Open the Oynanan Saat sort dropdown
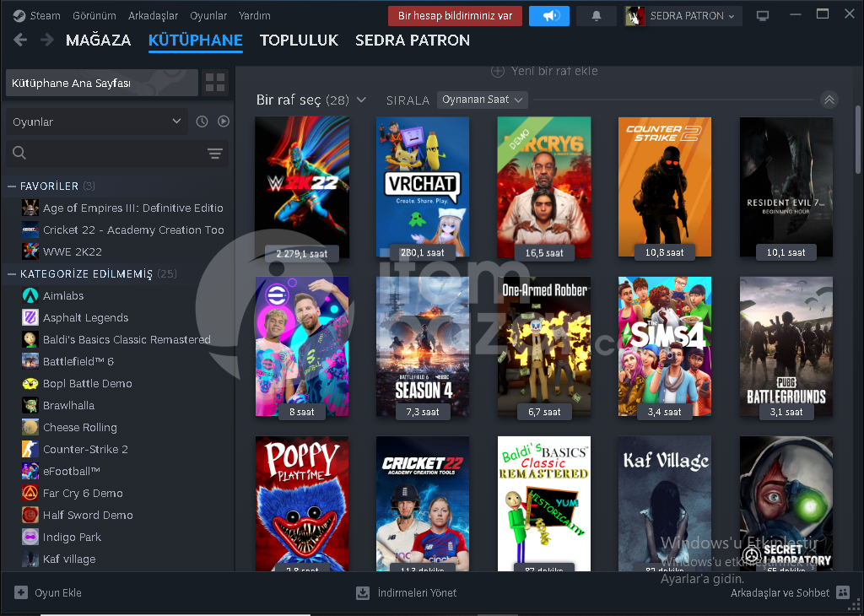864x616 pixels. pyautogui.click(x=482, y=100)
